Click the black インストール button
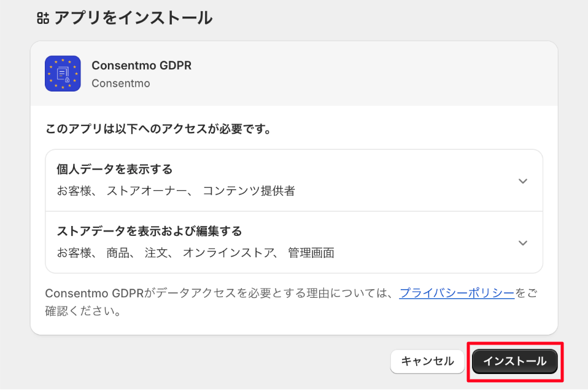Viewport: 588px width, 390px height. tap(514, 361)
